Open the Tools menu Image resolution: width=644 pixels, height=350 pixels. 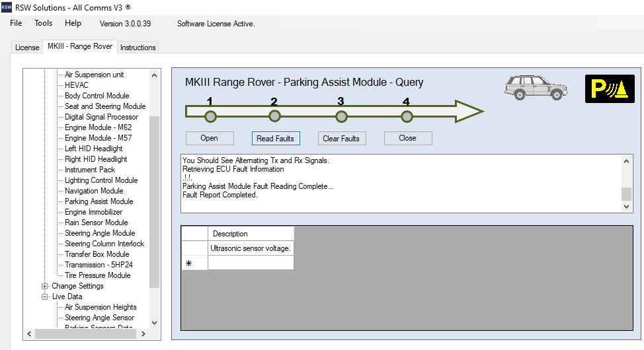(x=43, y=23)
